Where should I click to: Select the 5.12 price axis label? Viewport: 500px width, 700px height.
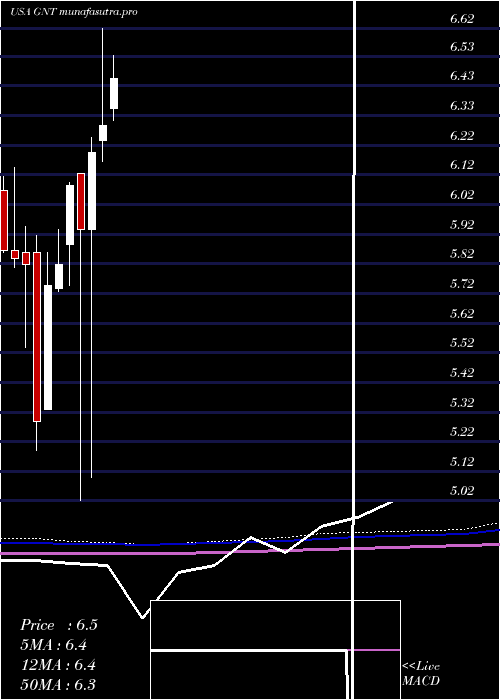click(462, 461)
